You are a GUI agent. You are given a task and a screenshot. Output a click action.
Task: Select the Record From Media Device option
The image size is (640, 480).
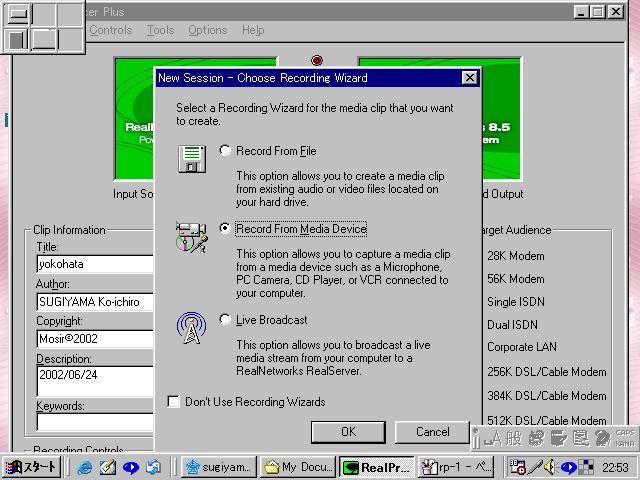tap(225, 228)
